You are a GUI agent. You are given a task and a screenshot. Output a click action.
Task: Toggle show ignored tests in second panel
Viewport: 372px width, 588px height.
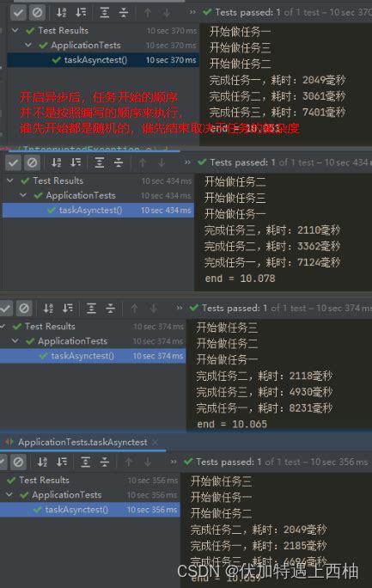point(32,162)
